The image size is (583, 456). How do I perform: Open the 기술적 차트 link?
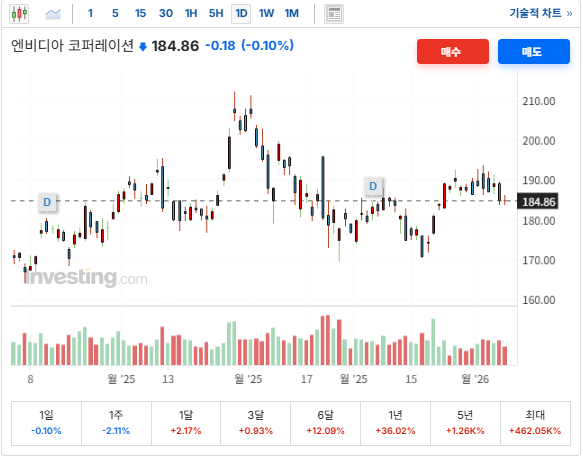[x=541, y=13]
